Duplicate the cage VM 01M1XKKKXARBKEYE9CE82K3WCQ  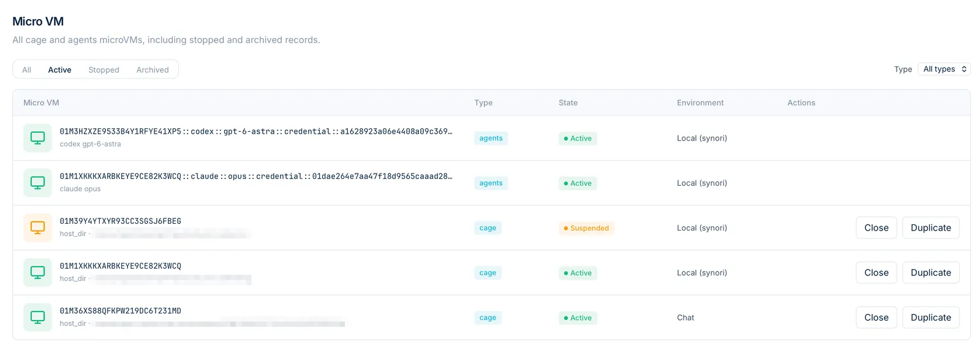tap(930, 272)
